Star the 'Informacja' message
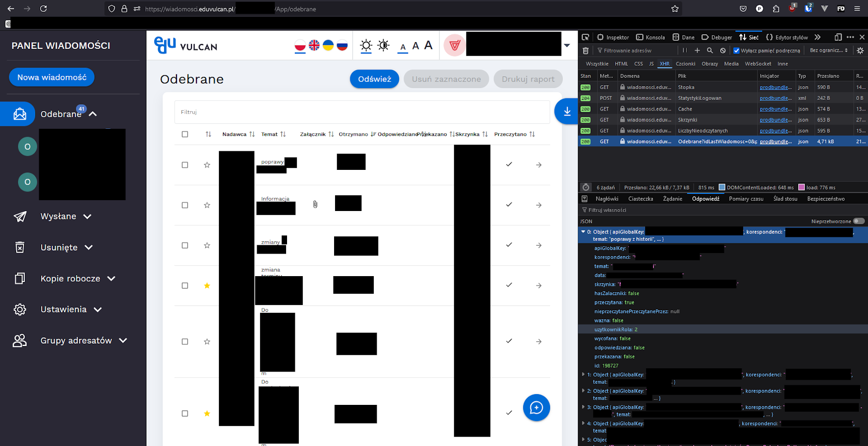 click(207, 205)
